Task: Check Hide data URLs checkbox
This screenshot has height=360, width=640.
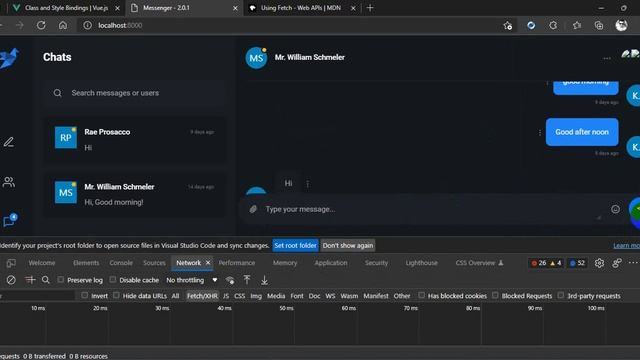Action: [116, 295]
